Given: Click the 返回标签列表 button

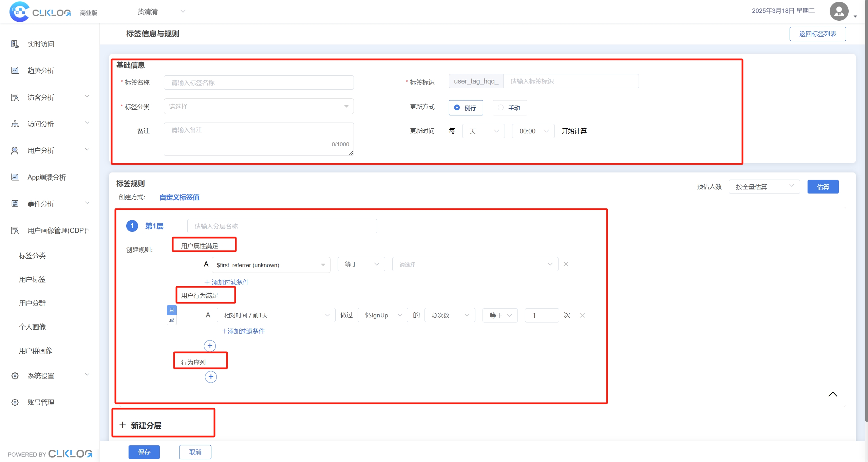Looking at the screenshot, I should point(817,34).
